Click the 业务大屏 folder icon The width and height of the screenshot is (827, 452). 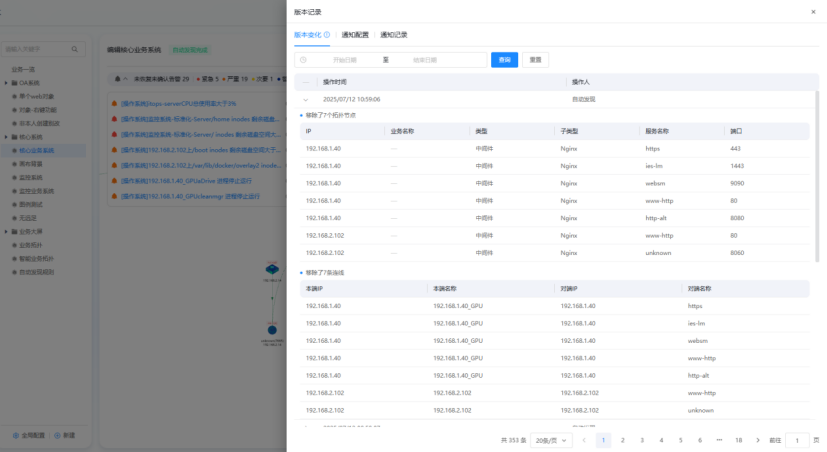(x=14, y=232)
